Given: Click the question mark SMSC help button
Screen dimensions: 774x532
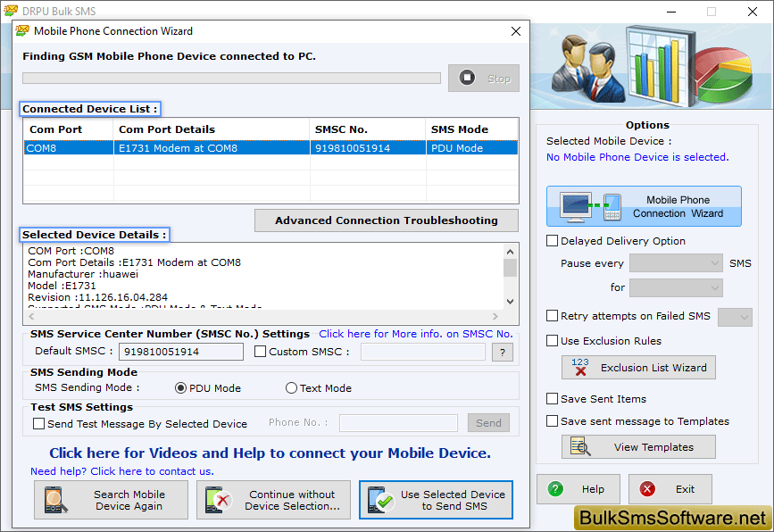Looking at the screenshot, I should [503, 353].
